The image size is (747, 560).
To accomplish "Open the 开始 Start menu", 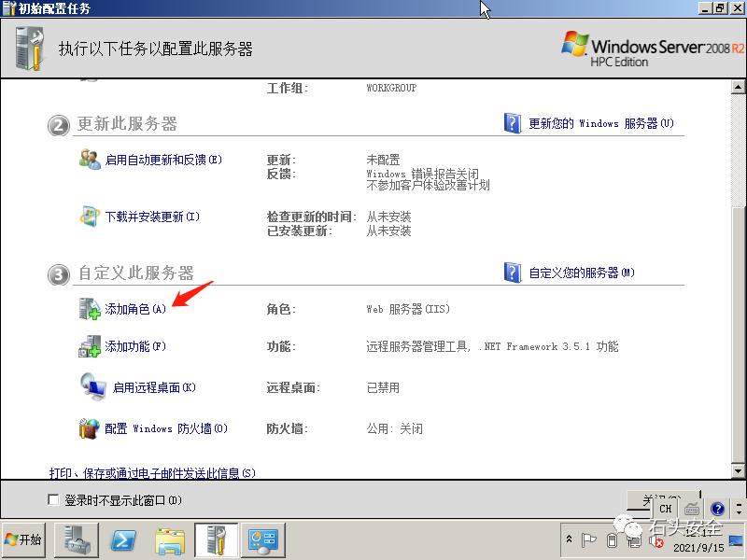I will pyautogui.click(x=24, y=540).
